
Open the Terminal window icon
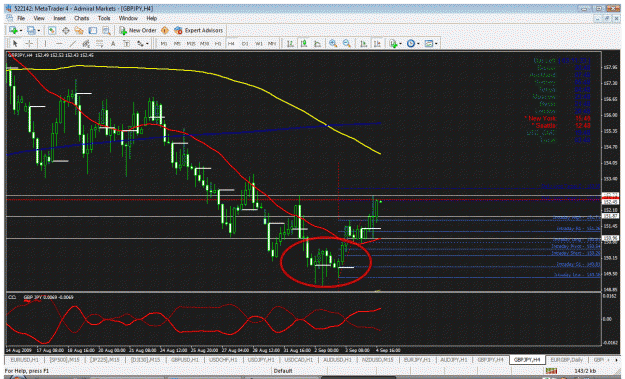92,30
